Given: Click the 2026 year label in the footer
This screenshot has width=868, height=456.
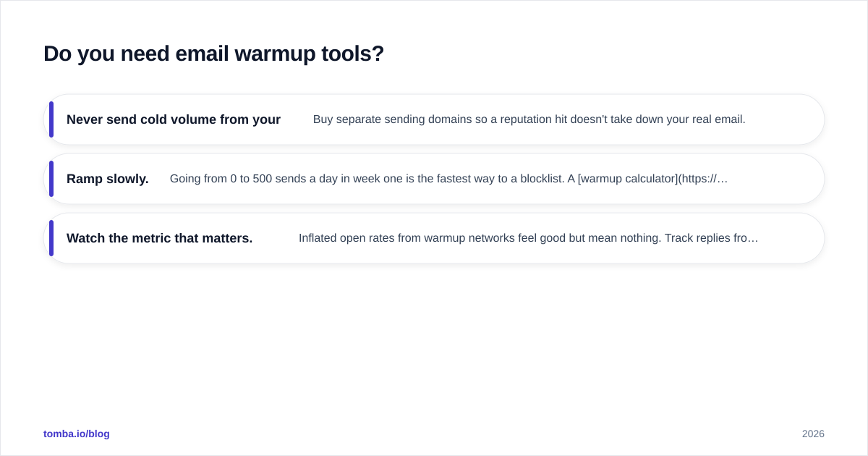Looking at the screenshot, I should pyautogui.click(x=813, y=434).
